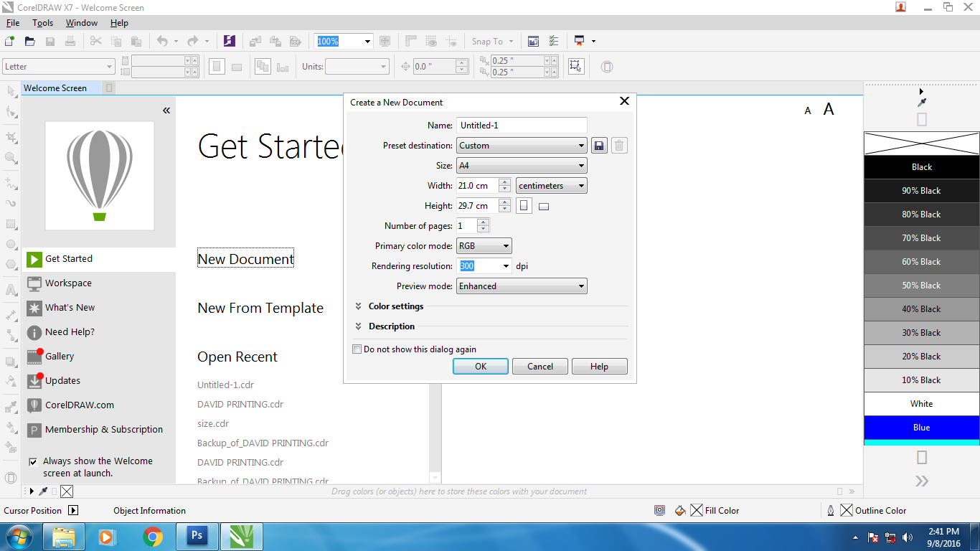
Task: Open the File menu
Action: point(13,23)
